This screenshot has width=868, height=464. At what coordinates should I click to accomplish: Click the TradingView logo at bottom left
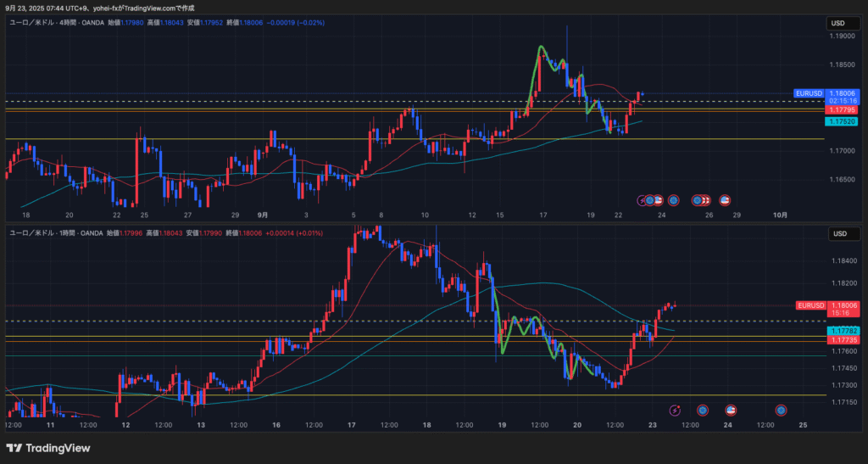pyautogui.click(x=48, y=448)
